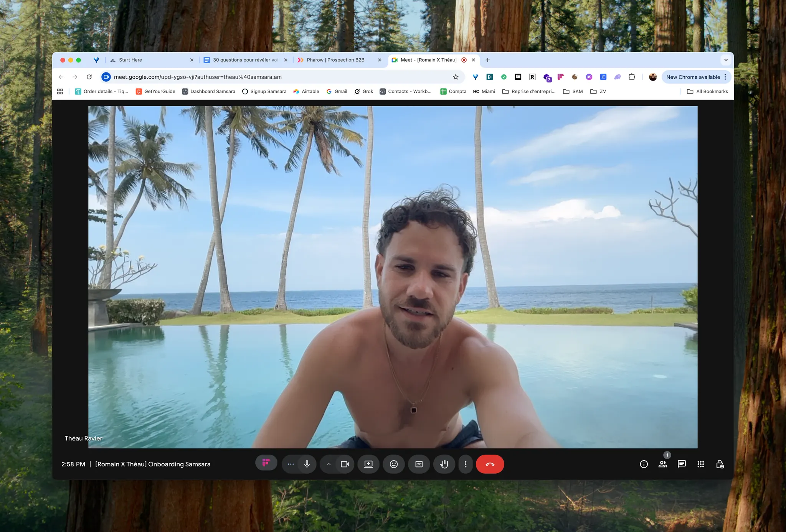This screenshot has height=532, width=786.
Task: Open the emoji reactions panel
Action: tap(394, 464)
